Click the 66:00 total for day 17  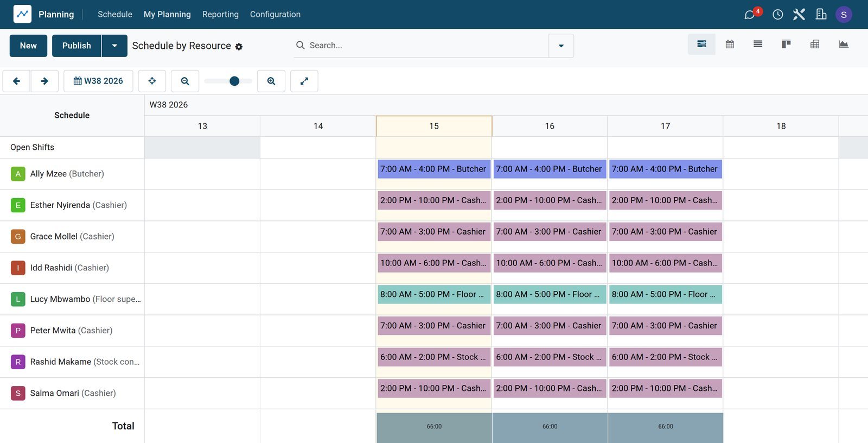666,427
